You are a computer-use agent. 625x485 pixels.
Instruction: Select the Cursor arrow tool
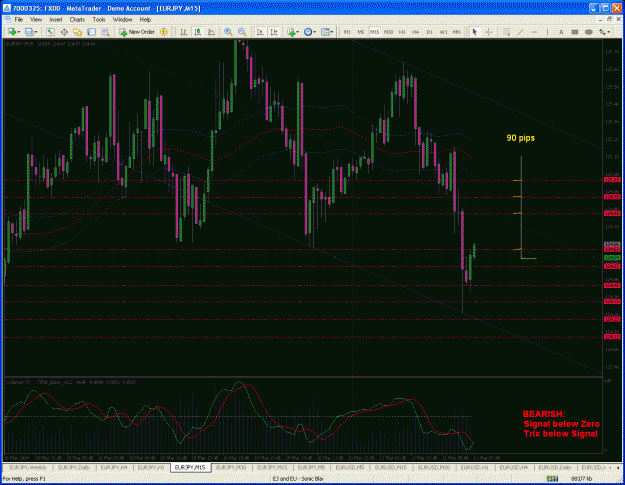pyautogui.click(x=474, y=32)
